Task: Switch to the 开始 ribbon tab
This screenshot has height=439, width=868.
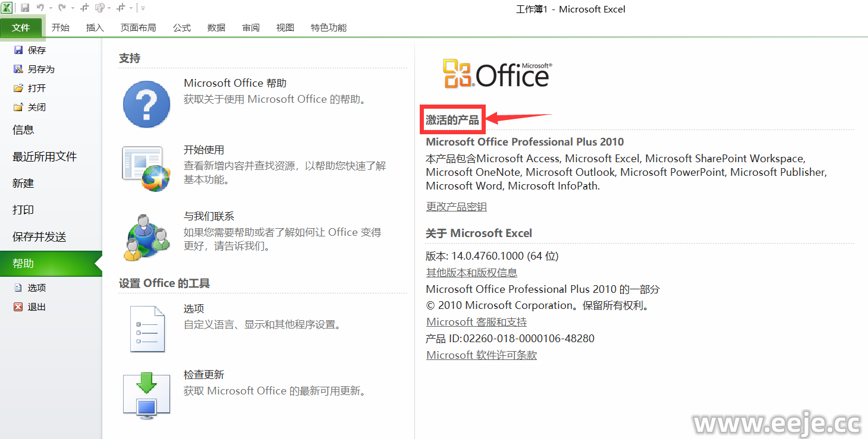Action: [61, 27]
